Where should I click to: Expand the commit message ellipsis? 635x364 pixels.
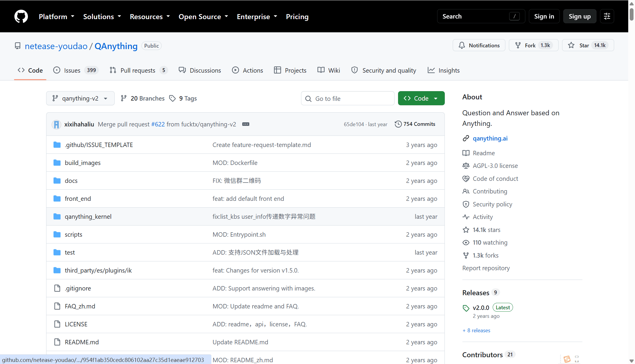pos(246,124)
